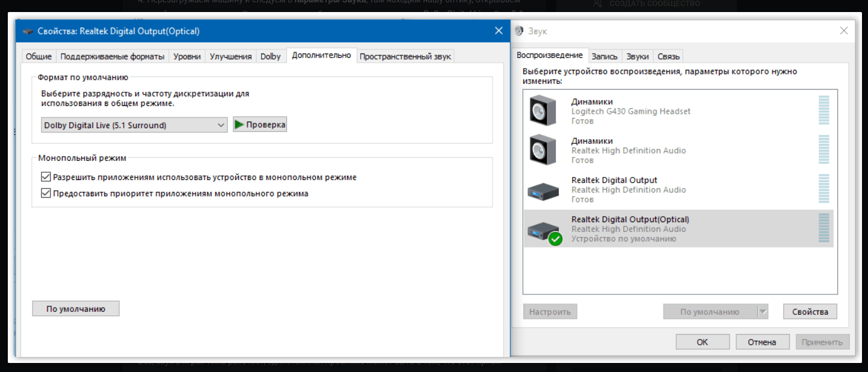Close the Свойства properties window
Viewport: 868px width, 372px height.
499,31
